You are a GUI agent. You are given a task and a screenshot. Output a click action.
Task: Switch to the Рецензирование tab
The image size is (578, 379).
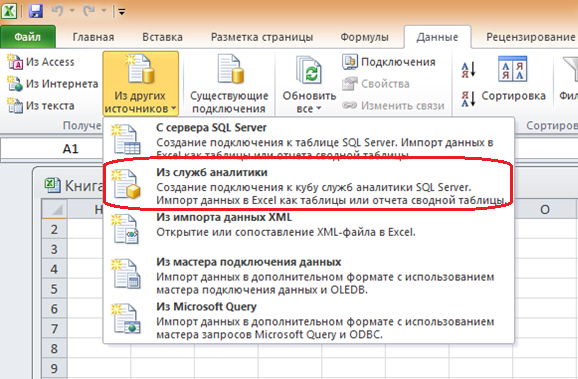(x=530, y=37)
